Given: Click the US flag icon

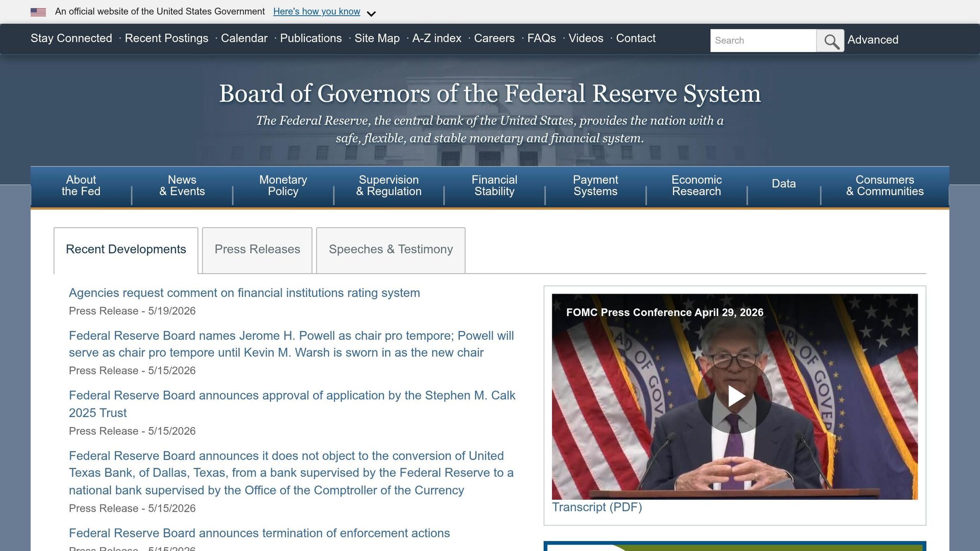Looking at the screenshot, I should coord(38,12).
